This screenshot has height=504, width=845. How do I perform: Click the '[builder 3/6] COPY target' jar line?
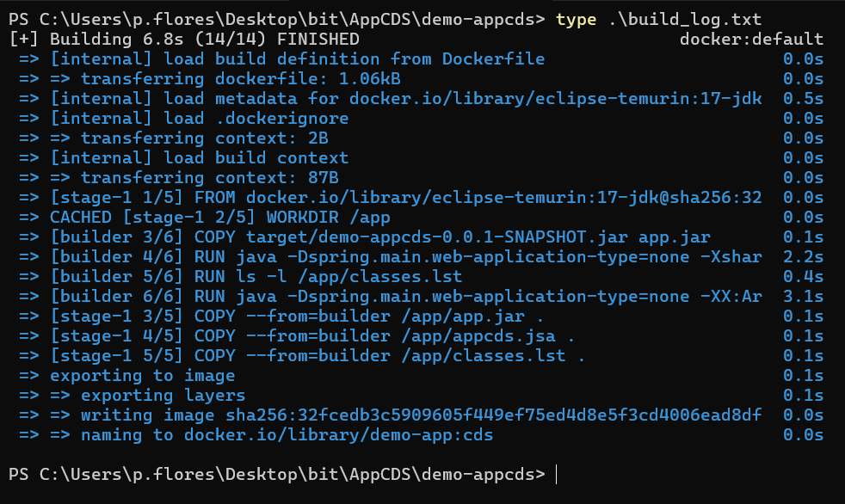coord(379,237)
